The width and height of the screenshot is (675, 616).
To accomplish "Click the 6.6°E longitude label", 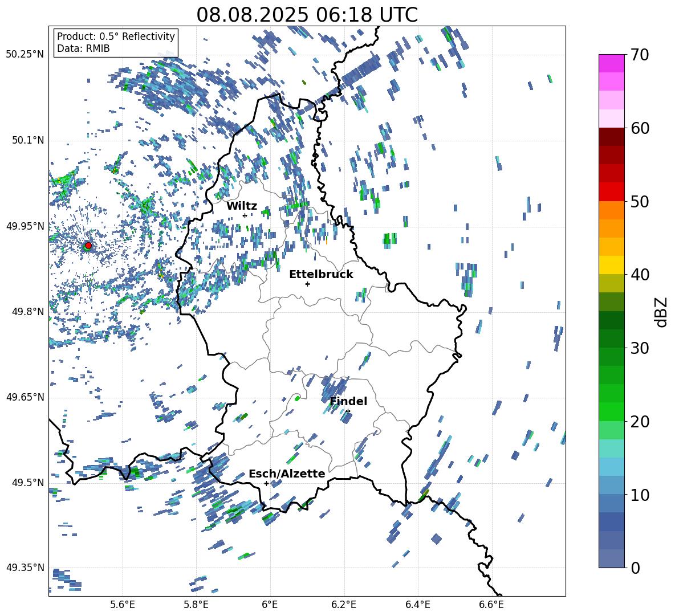I will tap(491, 605).
